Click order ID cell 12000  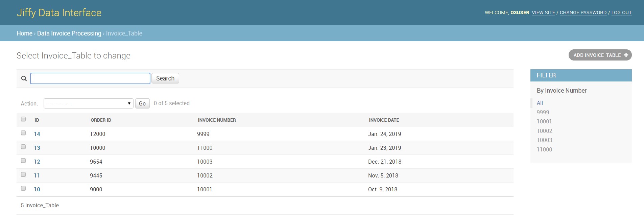pos(98,134)
